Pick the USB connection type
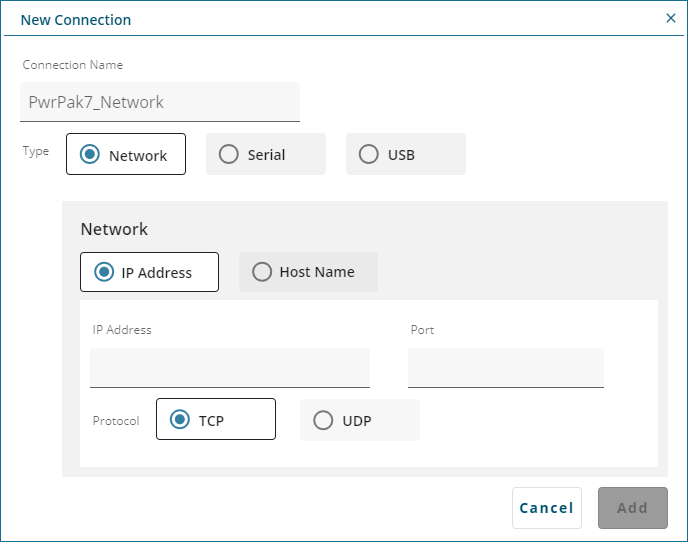The width and height of the screenshot is (688, 542). click(x=405, y=155)
